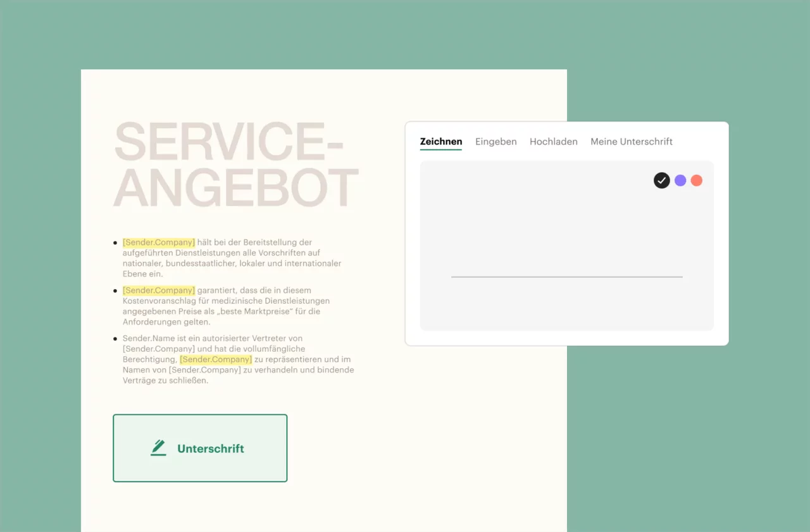The image size is (810, 532).
Task: Select first highlighted [Sender.Company] token
Action: 159,242
